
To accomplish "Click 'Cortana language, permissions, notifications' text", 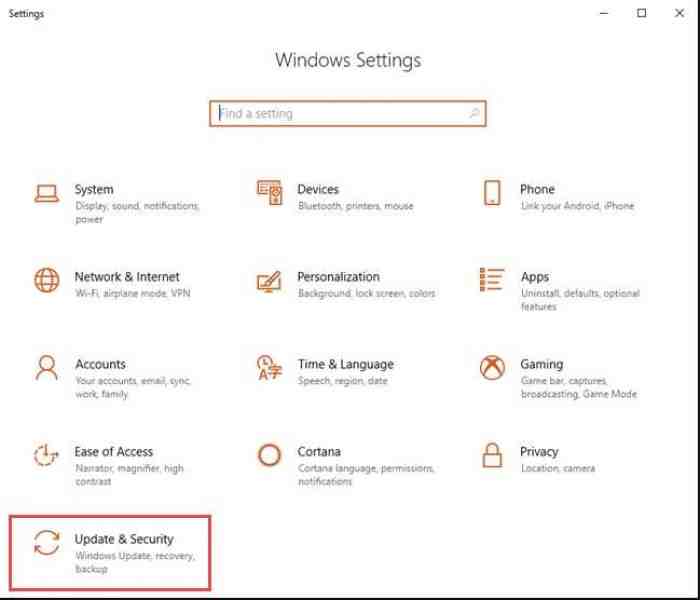I will (x=366, y=475).
